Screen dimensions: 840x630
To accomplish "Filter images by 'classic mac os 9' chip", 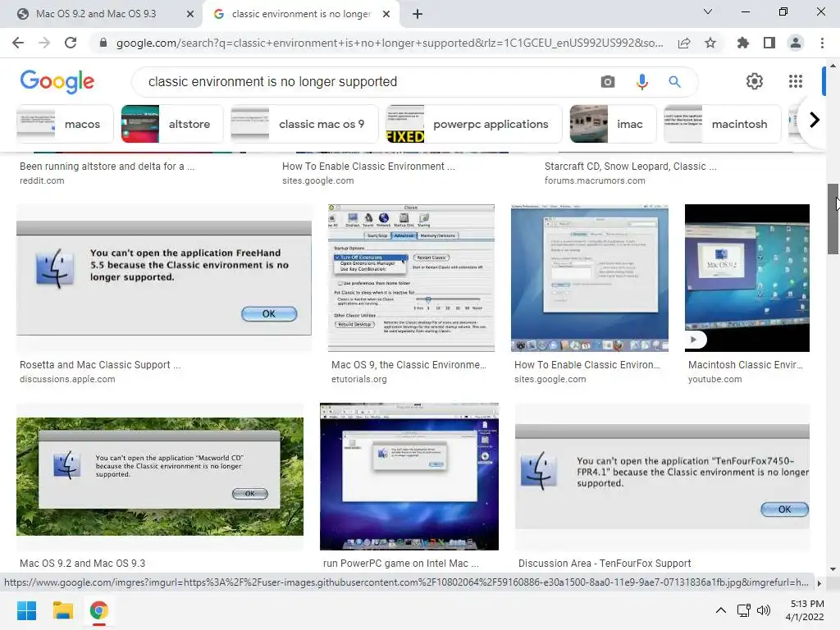I will coord(304,124).
